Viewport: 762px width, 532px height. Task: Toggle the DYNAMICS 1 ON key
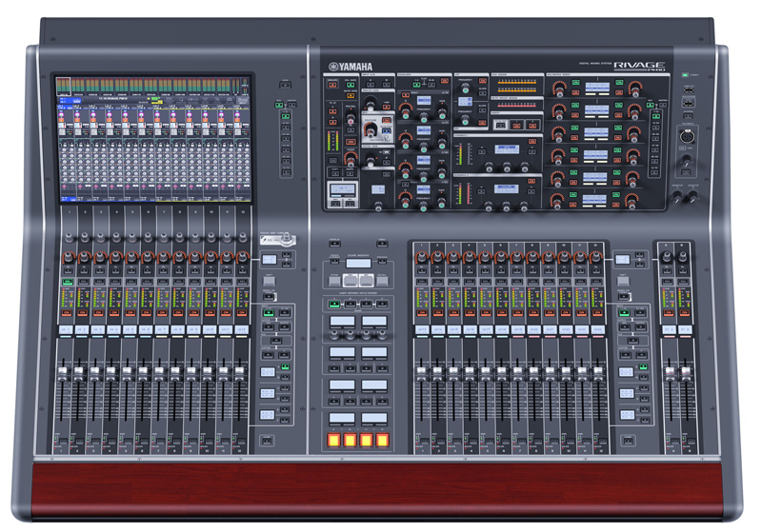point(532,141)
